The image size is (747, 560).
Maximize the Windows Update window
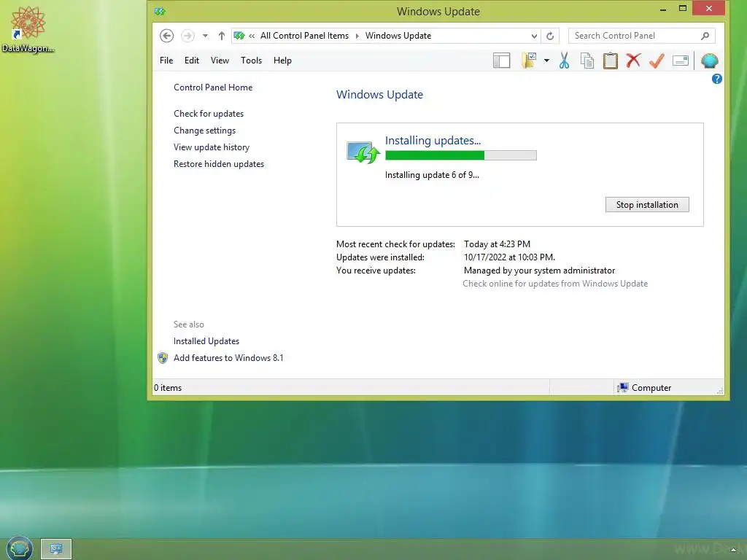683,9
